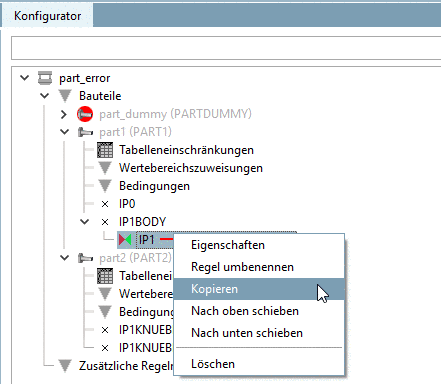
Task: Select Bedingungen under part1
Action: [154, 186]
